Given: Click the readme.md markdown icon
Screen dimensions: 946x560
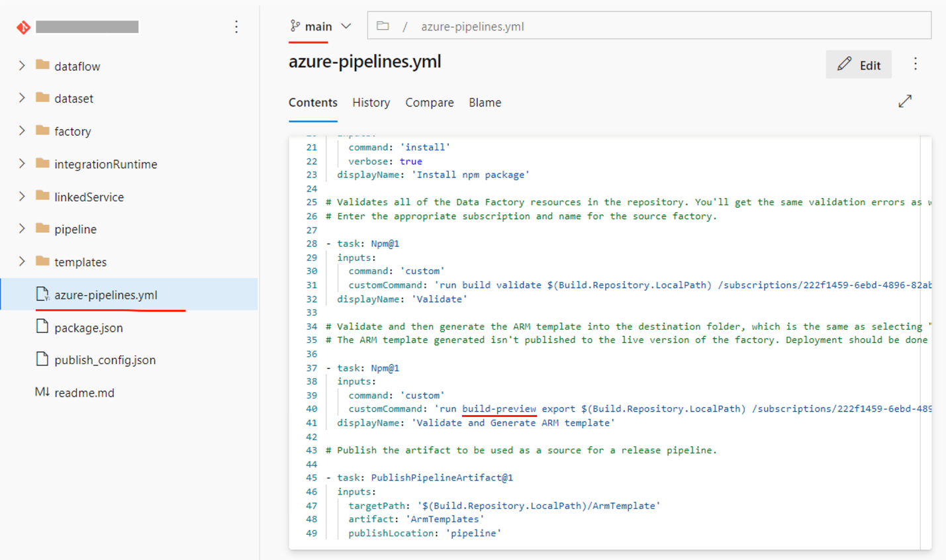Looking at the screenshot, I should (42, 393).
